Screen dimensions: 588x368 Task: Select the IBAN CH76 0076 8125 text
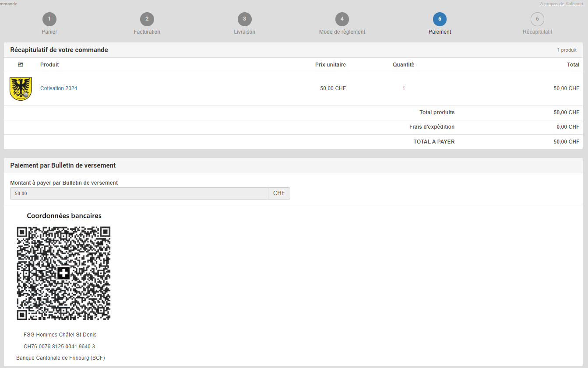59,347
